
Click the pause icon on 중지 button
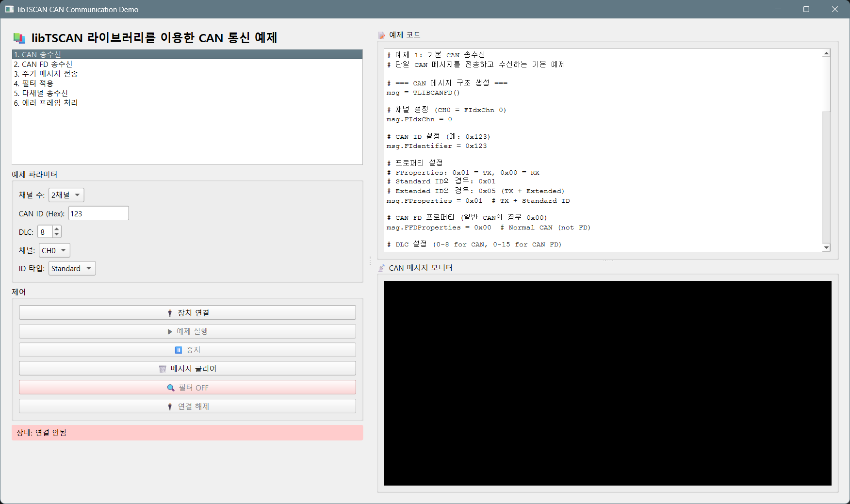(x=179, y=350)
